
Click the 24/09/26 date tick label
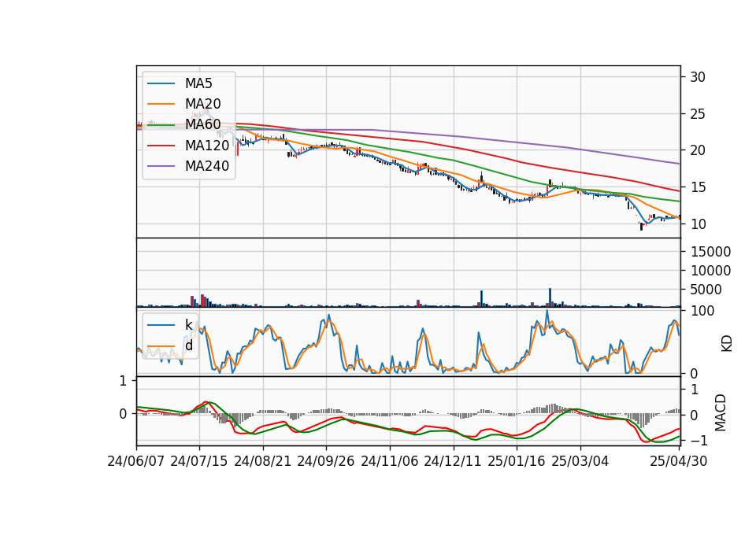(326, 461)
